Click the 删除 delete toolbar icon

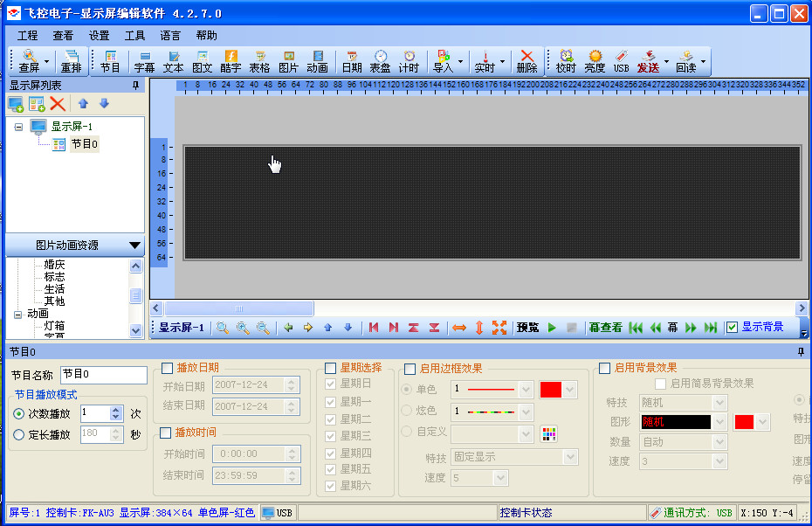(x=526, y=61)
